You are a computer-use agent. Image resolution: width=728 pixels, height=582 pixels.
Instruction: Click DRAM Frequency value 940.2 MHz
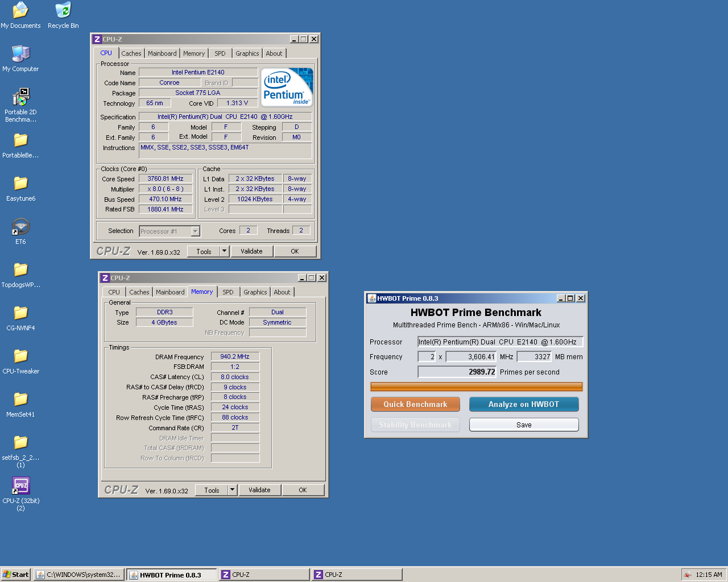coord(235,356)
